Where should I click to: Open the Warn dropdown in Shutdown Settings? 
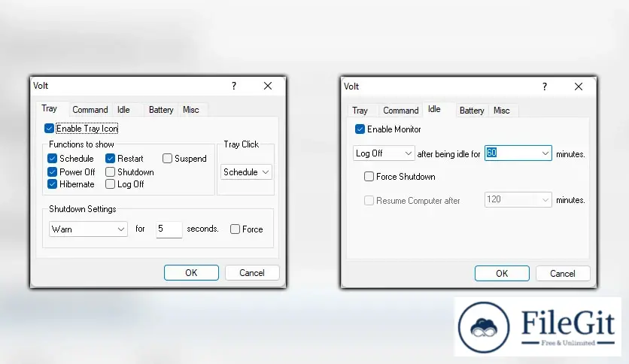(x=88, y=229)
